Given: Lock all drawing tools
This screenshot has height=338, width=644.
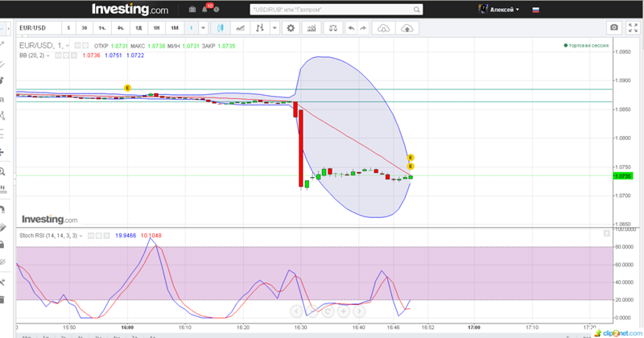Looking at the screenshot, I should (2, 245).
